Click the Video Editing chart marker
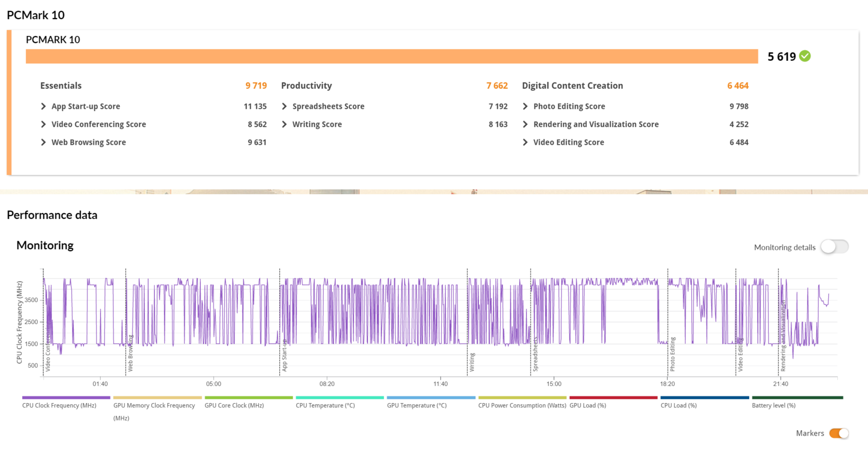This screenshot has height=465, width=868. point(740,355)
